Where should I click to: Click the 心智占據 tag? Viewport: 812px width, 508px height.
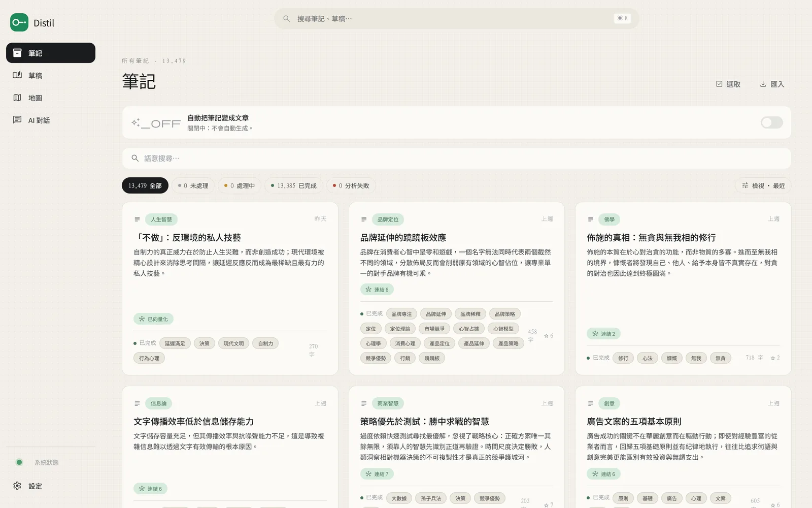click(469, 329)
